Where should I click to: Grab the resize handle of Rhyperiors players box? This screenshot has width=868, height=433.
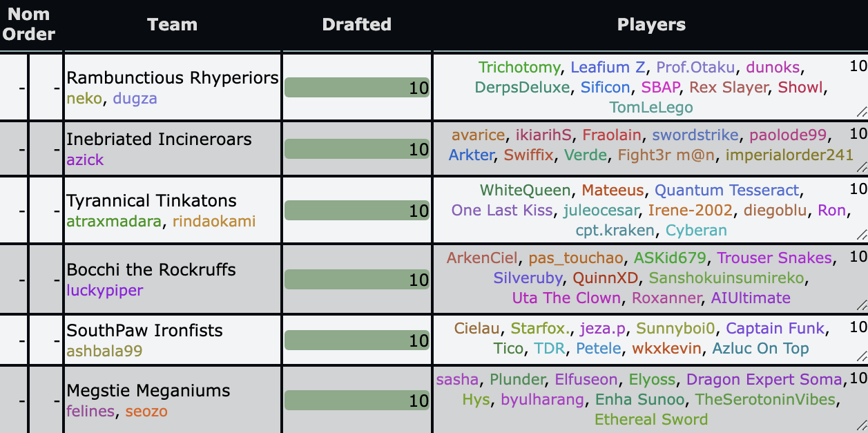862,112
